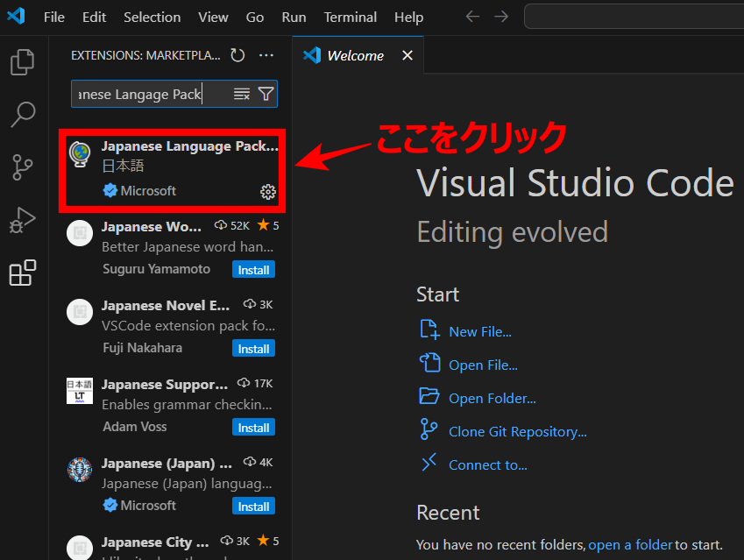The width and height of the screenshot is (744, 560).
Task: Click the Japanese Novel Extension icon
Action: click(80, 312)
